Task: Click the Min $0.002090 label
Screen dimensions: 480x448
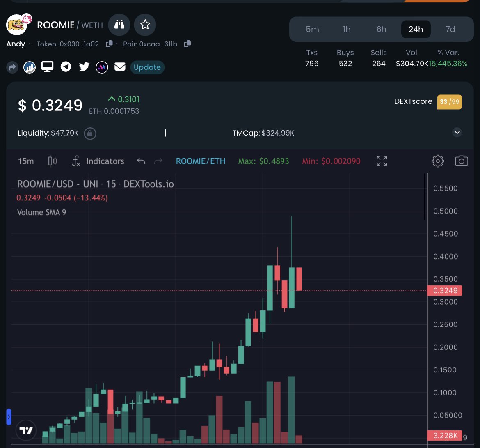Action: tap(331, 161)
